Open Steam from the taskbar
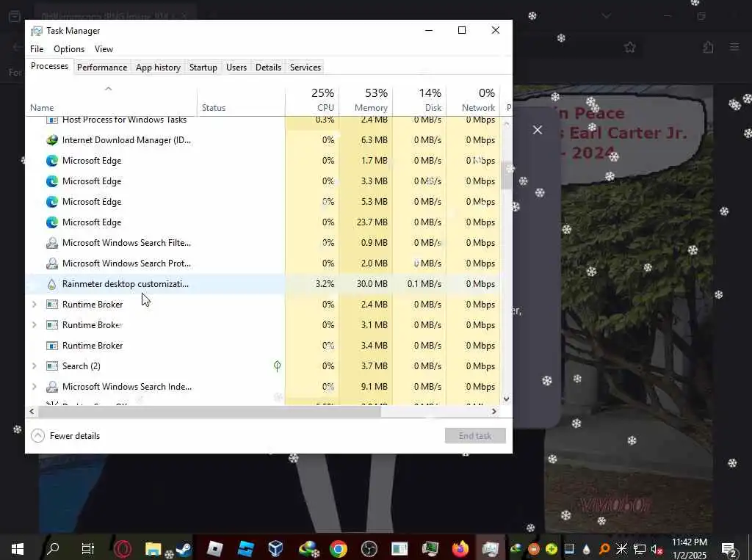Screen dimensions: 752x560 [184, 548]
